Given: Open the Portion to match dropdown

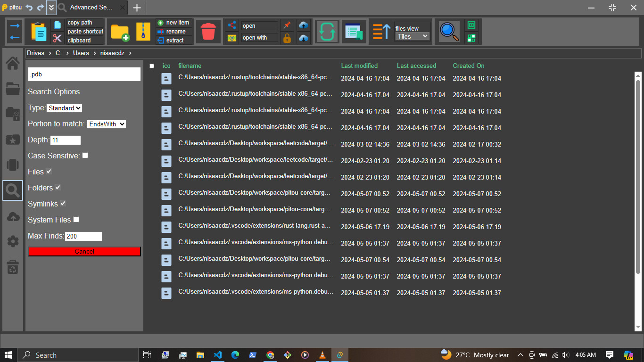Looking at the screenshot, I should (x=107, y=124).
